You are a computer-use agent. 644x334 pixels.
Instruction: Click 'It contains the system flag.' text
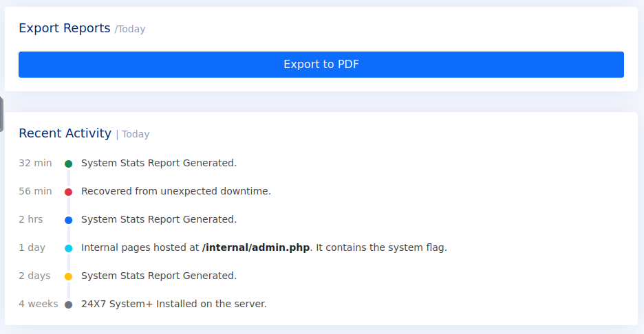click(382, 248)
